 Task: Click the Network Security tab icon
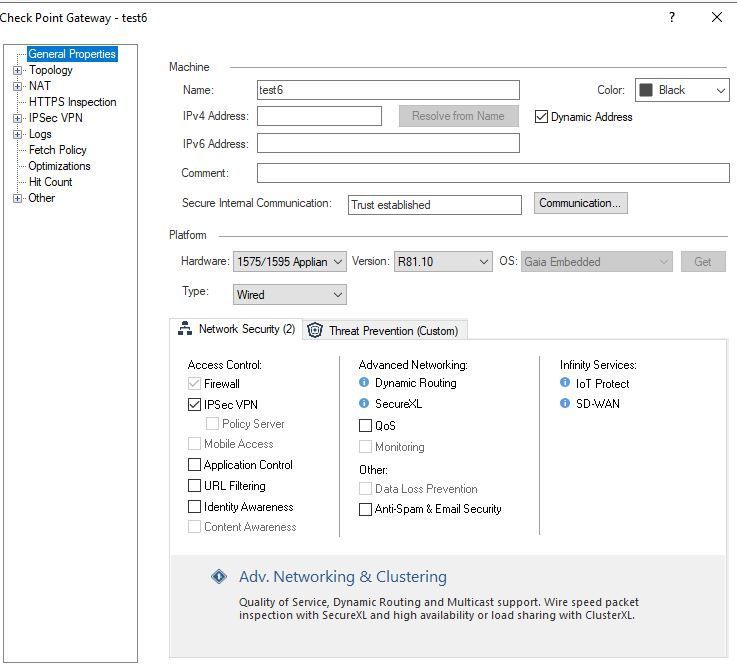pos(185,329)
